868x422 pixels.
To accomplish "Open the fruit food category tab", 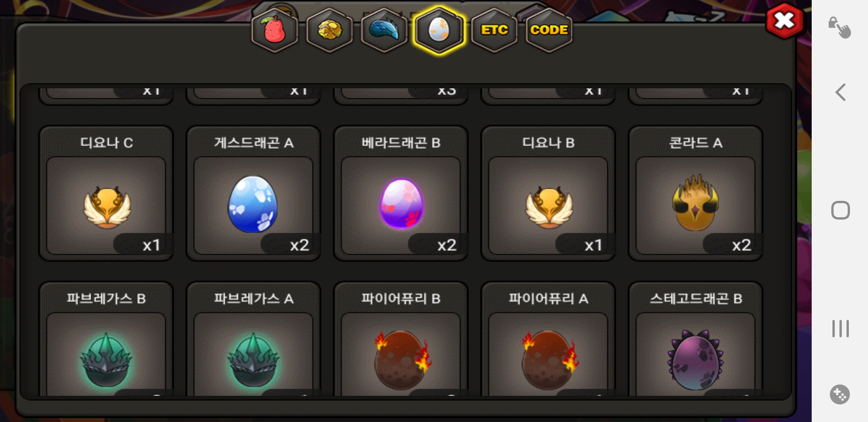I will [x=274, y=30].
